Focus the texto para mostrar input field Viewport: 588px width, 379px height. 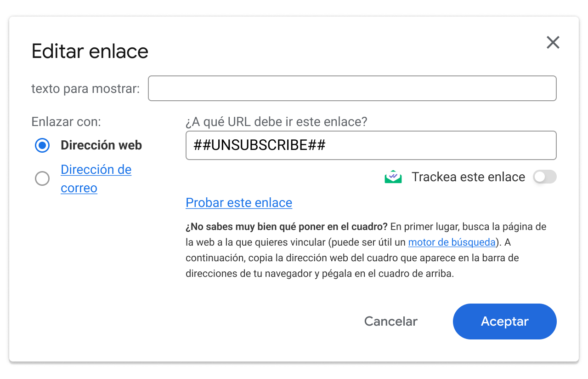click(352, 88)
